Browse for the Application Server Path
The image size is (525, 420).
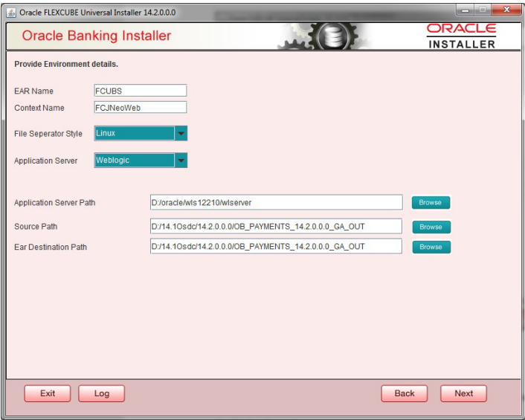pos(431,202)
